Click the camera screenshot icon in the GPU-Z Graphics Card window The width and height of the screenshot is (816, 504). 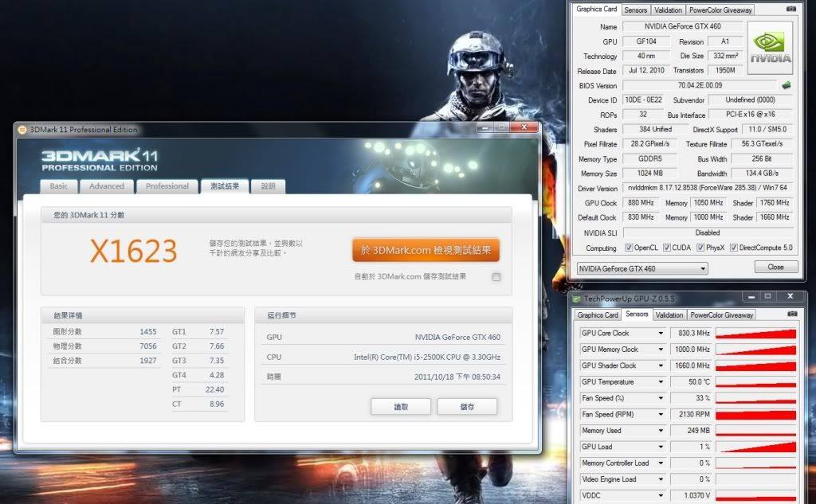pos(791,9)
